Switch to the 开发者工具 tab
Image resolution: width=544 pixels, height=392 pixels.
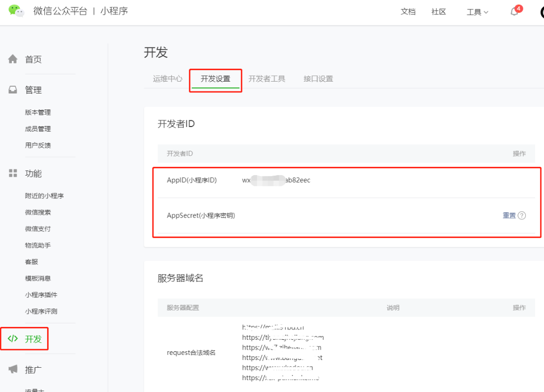(x=267, y=79)
